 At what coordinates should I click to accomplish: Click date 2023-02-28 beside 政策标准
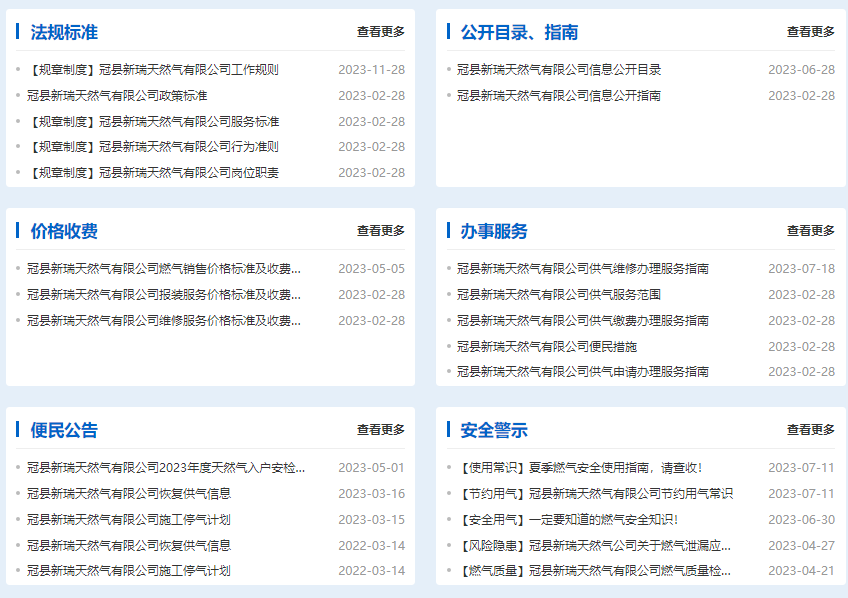click(x=372, y=96)
